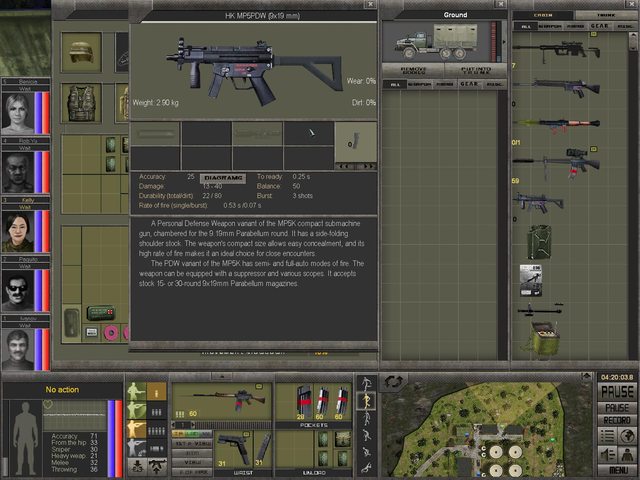
Task: Click the magazine attachment slot showing 0
Action: [356, 140]
